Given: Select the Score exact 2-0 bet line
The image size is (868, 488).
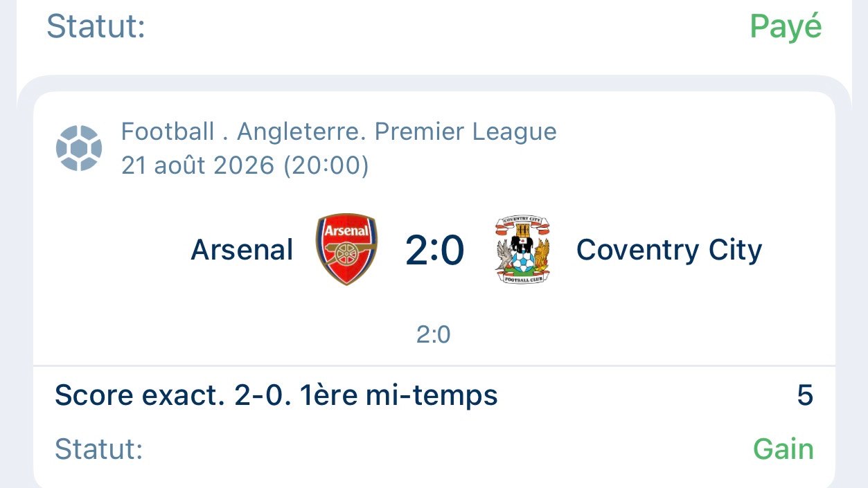Looking at the screenshot, I should (434, 396).
